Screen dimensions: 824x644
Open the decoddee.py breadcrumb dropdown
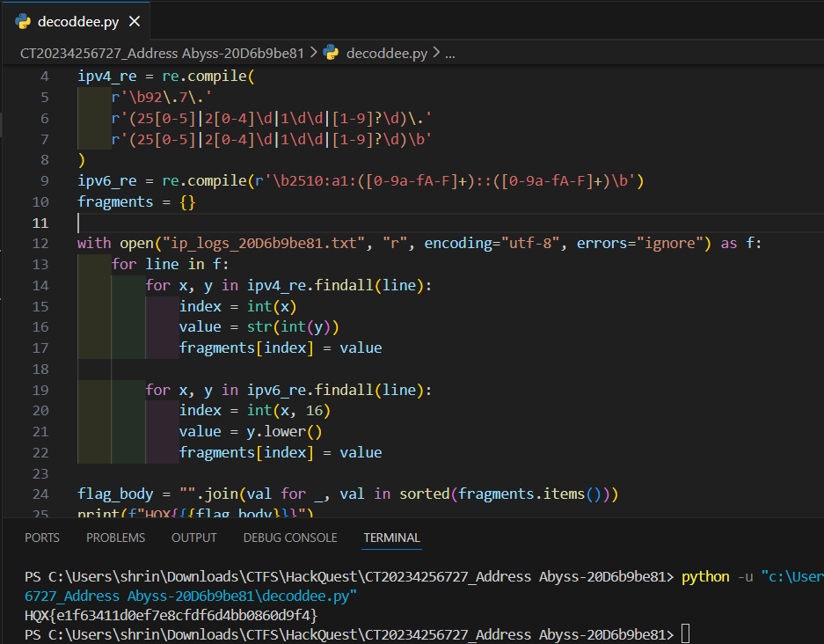386,53
